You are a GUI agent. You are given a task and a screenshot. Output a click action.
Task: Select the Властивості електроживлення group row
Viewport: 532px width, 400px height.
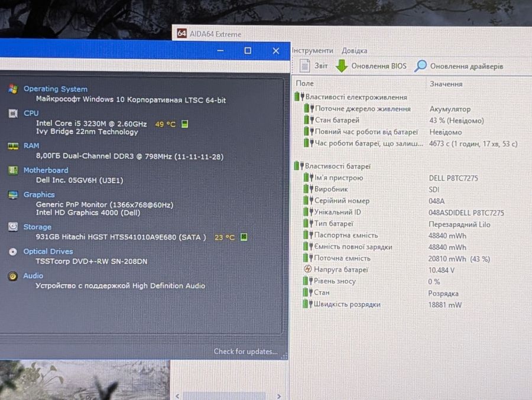click(x=351, y=97)
